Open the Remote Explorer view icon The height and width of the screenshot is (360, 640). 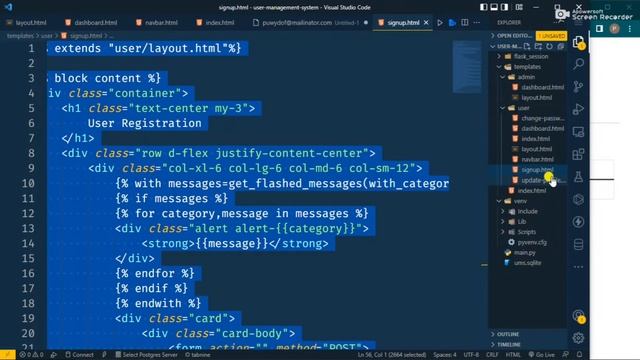pyautogui.click(x=578, y=132)
